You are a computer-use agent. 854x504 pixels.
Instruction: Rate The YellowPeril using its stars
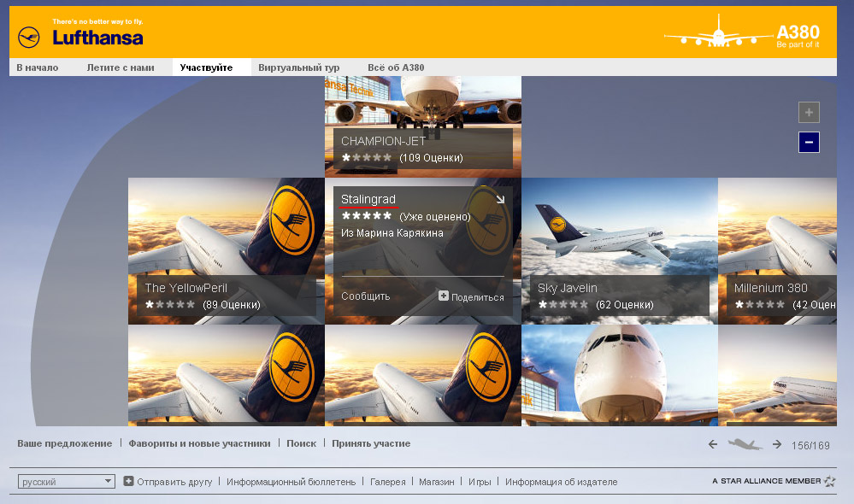click(170, 305)
